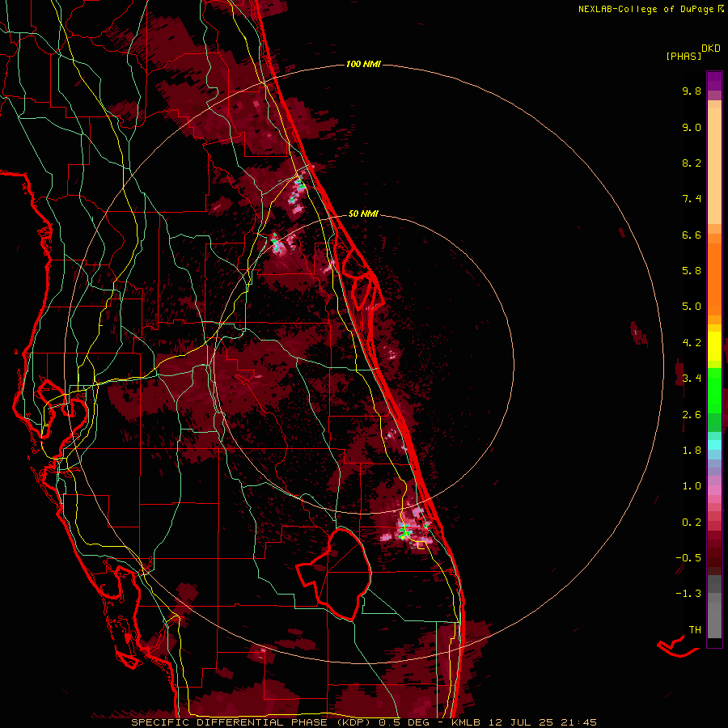728x728 pixels.
Task: Pick the peach color bar segment near 8.2
Action: pos(714,166)
